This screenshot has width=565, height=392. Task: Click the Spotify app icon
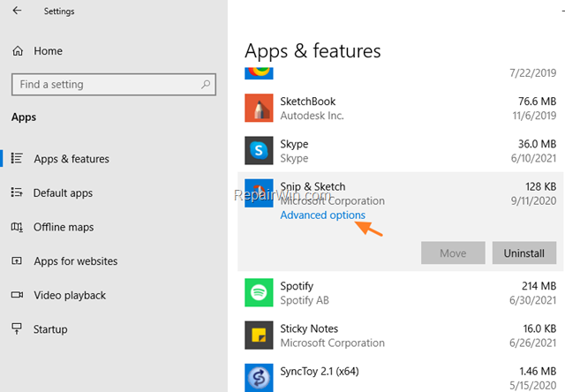[x=259, y=292]
